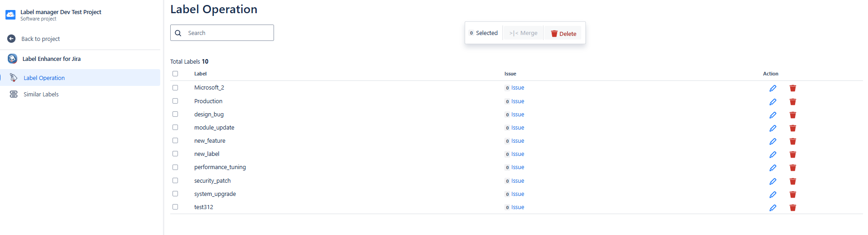Open Issue link for module_update
Viewport: 868px width, 235px height.
[x=518, y=128]
